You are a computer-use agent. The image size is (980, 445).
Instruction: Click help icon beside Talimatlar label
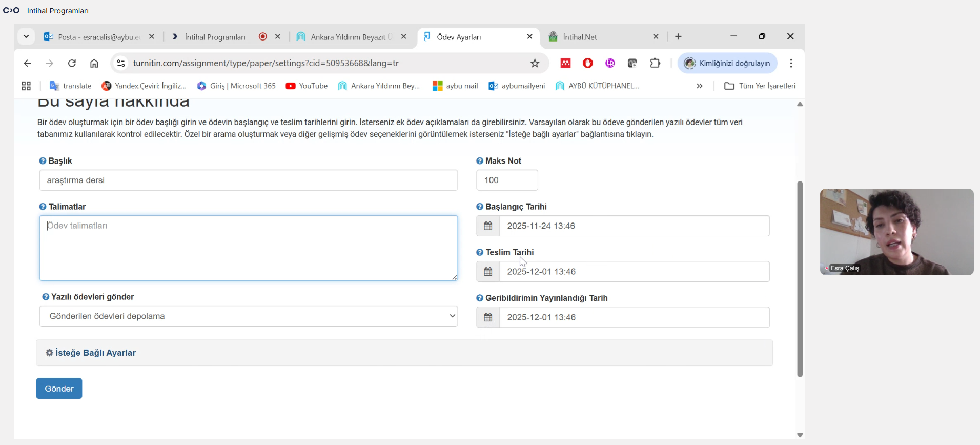43,207
